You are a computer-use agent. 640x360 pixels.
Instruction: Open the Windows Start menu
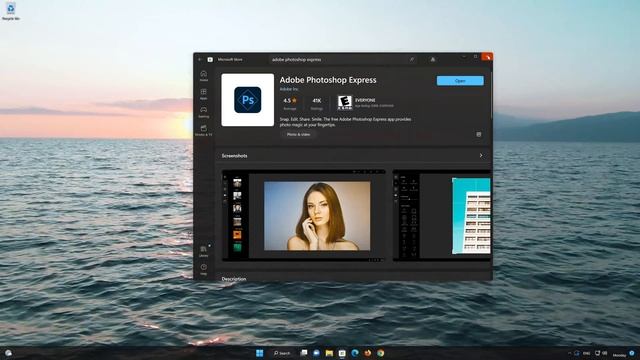point(260,353)
